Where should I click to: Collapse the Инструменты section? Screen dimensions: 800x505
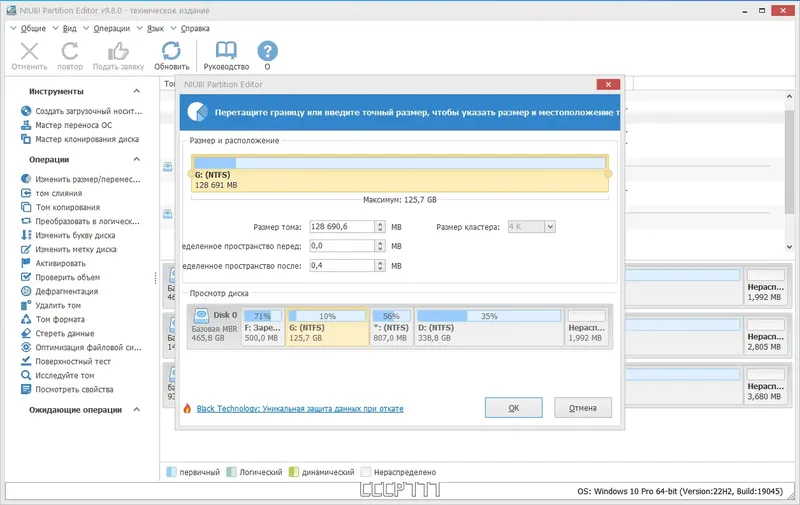point(137,91)
